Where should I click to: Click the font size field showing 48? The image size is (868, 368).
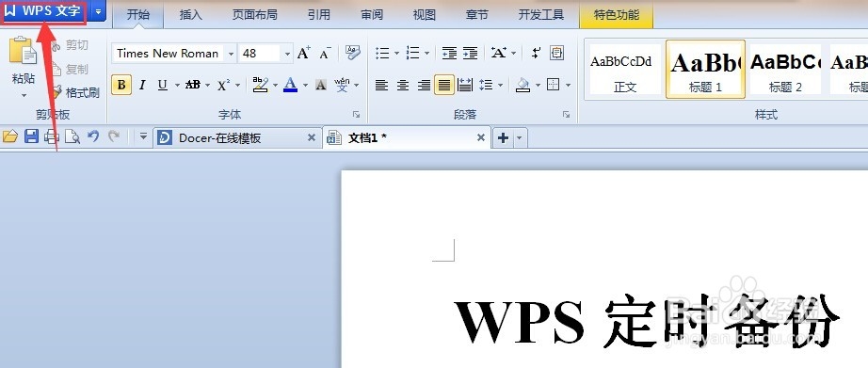260,54
